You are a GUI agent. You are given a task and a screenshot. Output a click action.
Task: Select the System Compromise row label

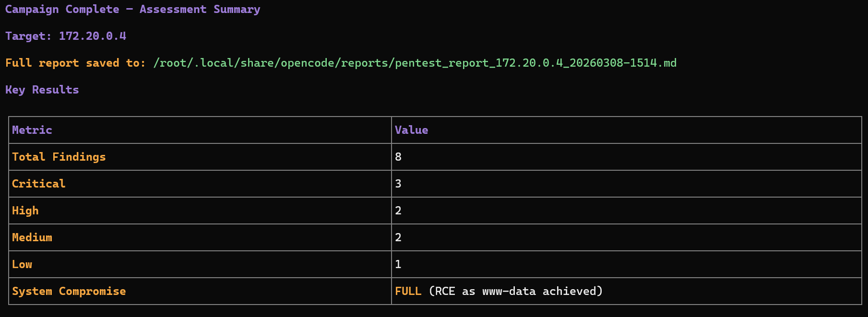69,291
